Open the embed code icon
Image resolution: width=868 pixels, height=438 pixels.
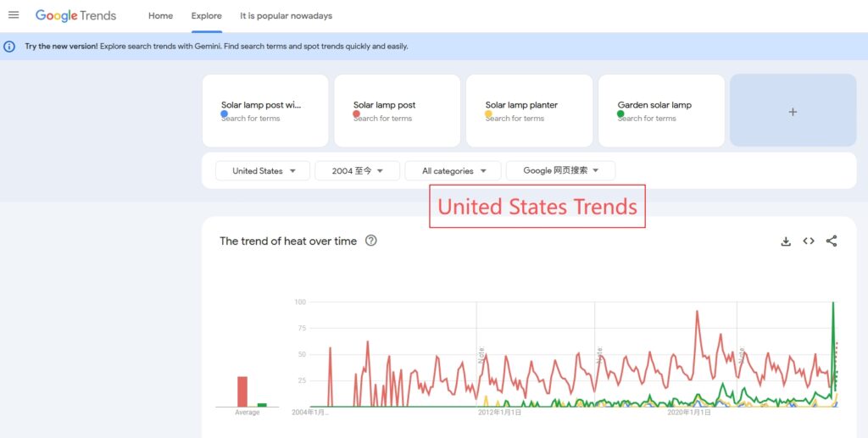tap(809, 241)
